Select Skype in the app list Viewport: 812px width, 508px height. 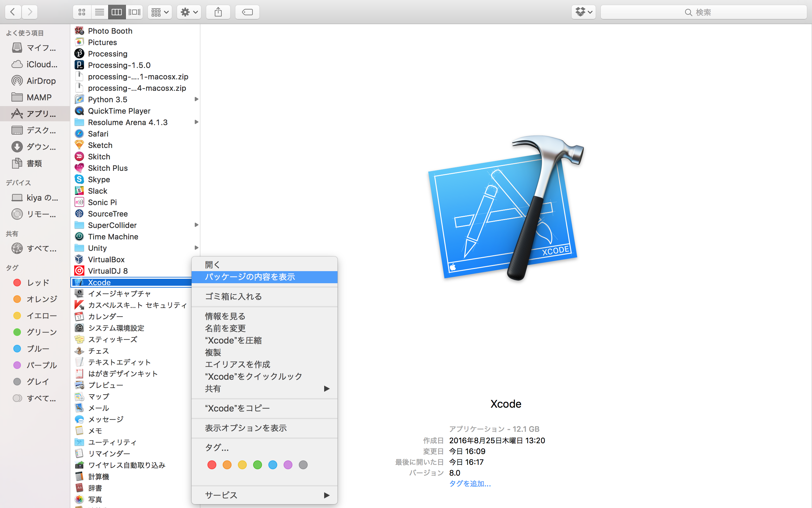tap(135, 179)
